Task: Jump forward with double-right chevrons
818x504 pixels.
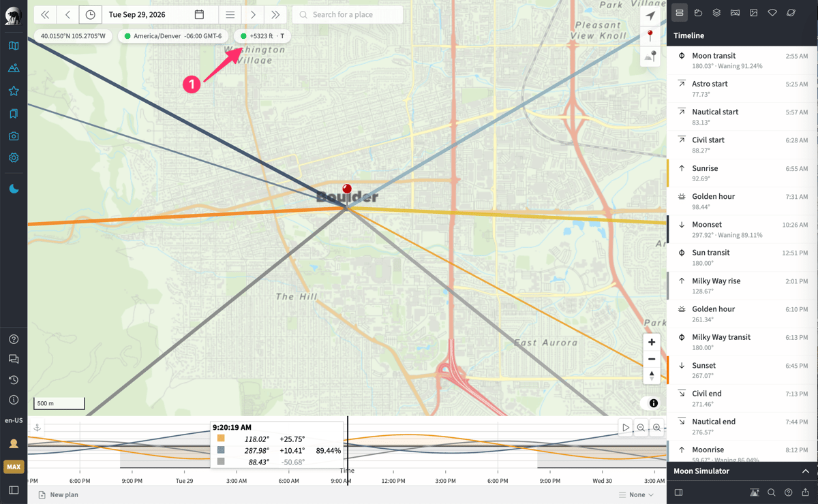Action: pos(275,14)
